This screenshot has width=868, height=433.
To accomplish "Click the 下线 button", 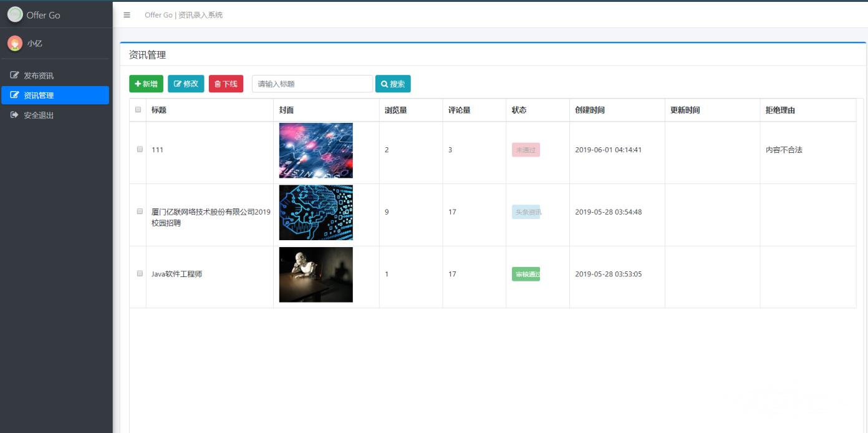I will coord(225,83).
